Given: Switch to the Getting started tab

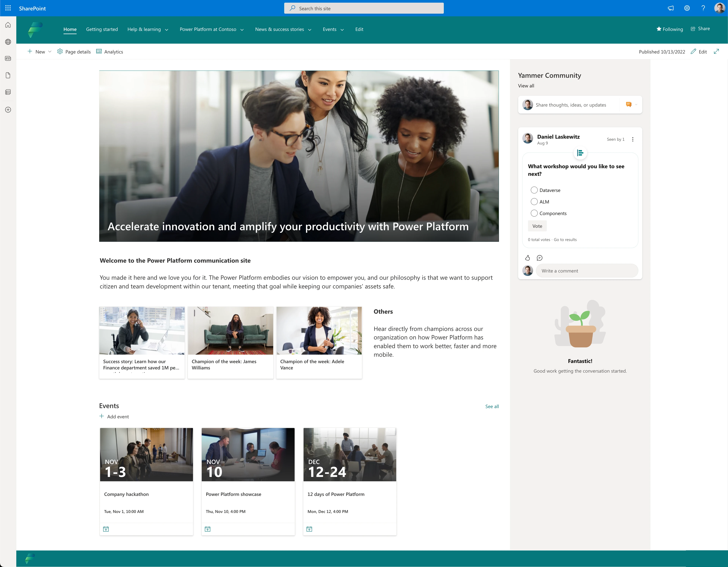Looking at the screenshot, I should 102,29.
